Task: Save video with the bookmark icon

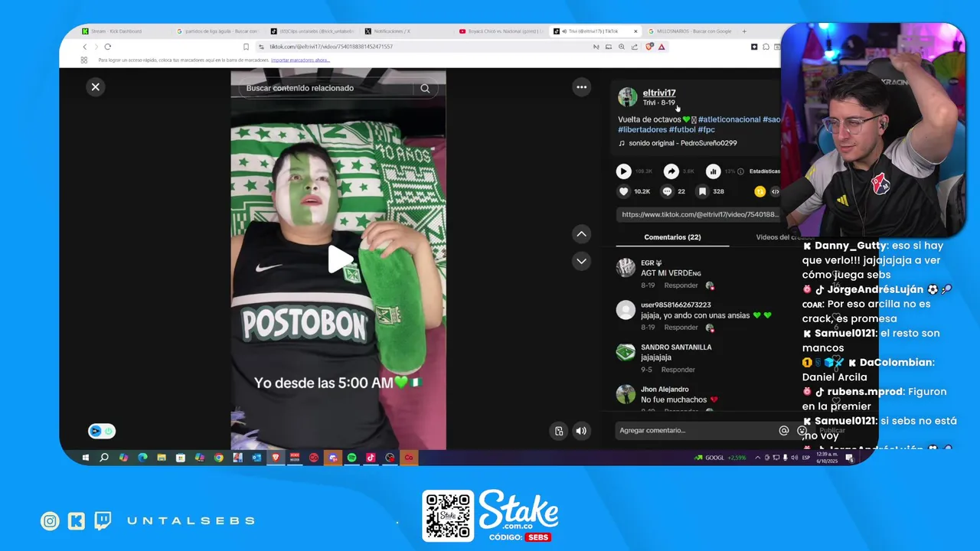Action: (701, 191)
